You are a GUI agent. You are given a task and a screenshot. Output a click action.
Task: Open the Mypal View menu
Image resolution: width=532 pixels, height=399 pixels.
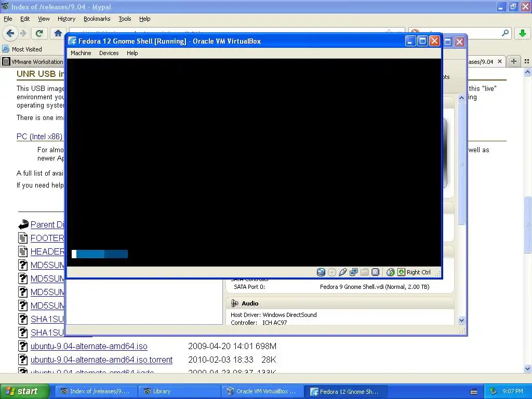[x=44, y=19]
